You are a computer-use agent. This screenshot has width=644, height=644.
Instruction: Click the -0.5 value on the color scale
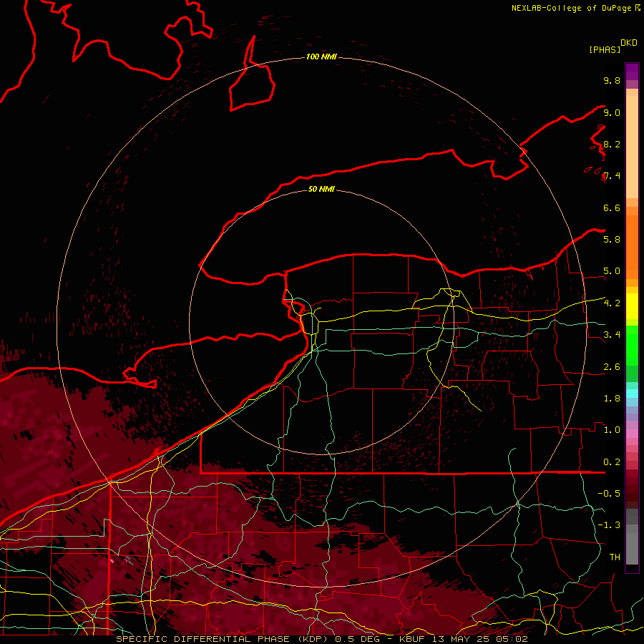click(609, 494)
